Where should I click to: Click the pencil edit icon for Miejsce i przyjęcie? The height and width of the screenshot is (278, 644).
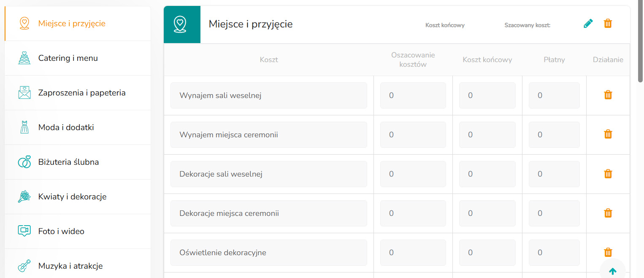coord(588,24)
